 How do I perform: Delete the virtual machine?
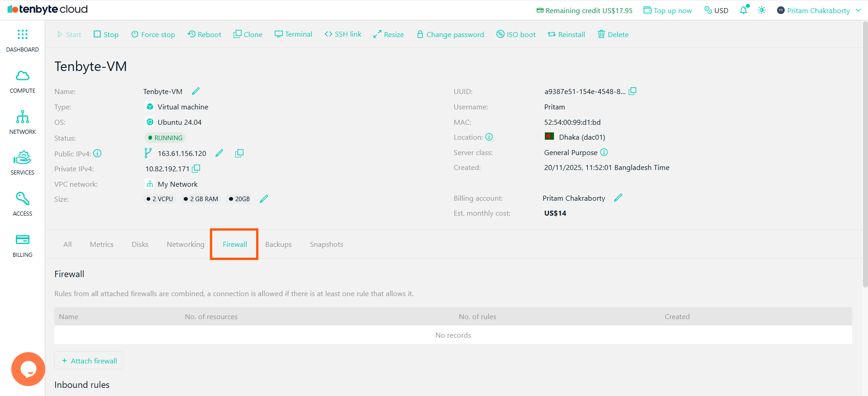tap(613, 34)
